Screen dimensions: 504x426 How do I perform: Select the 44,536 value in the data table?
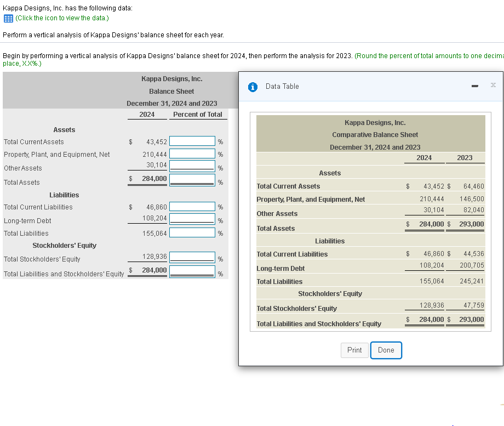pyautogui.click(x=473, y=253)
